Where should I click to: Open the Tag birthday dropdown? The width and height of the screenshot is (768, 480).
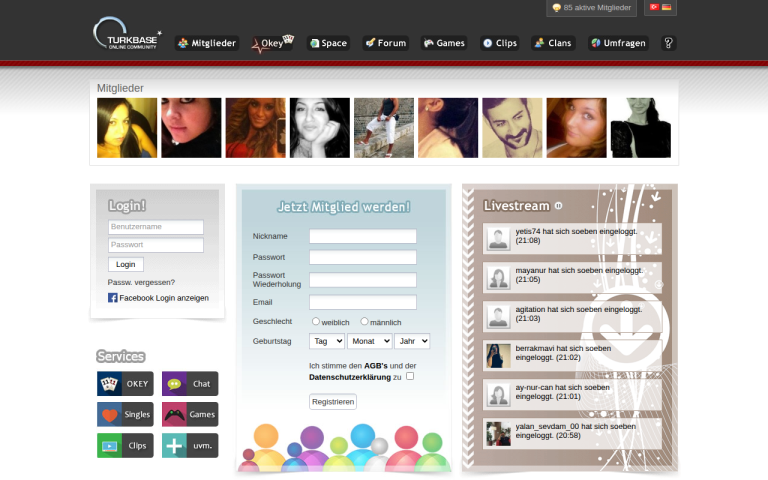(x=327, y=341)
